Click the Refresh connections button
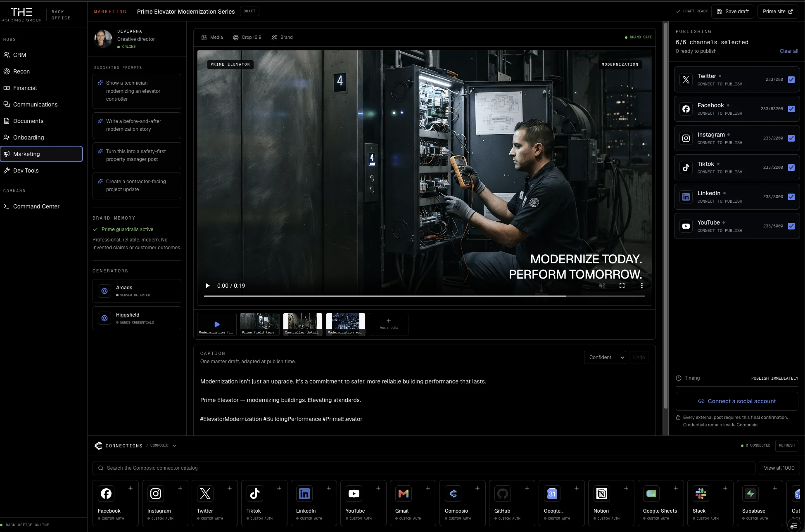This screenshot has height=532, width=805. [787, 446]
